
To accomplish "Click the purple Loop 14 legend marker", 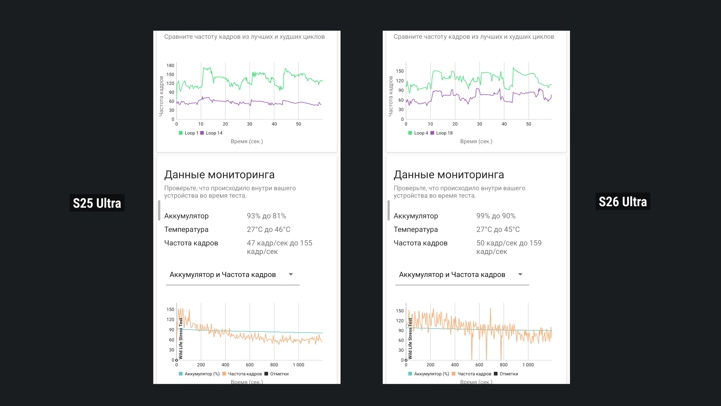I will [x=202, y=133].
